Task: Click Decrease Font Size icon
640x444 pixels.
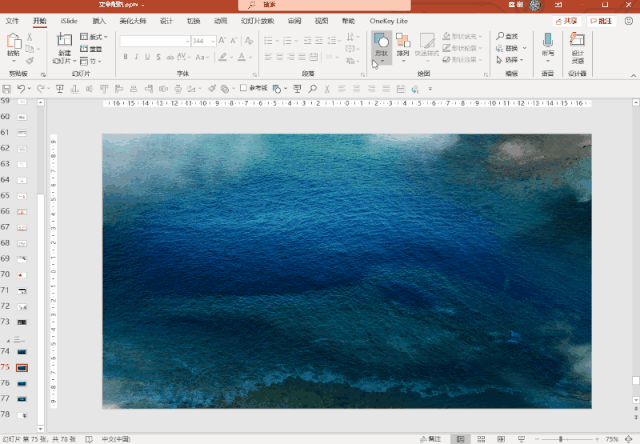Action: pyautogui.click(x=234, y=40)
